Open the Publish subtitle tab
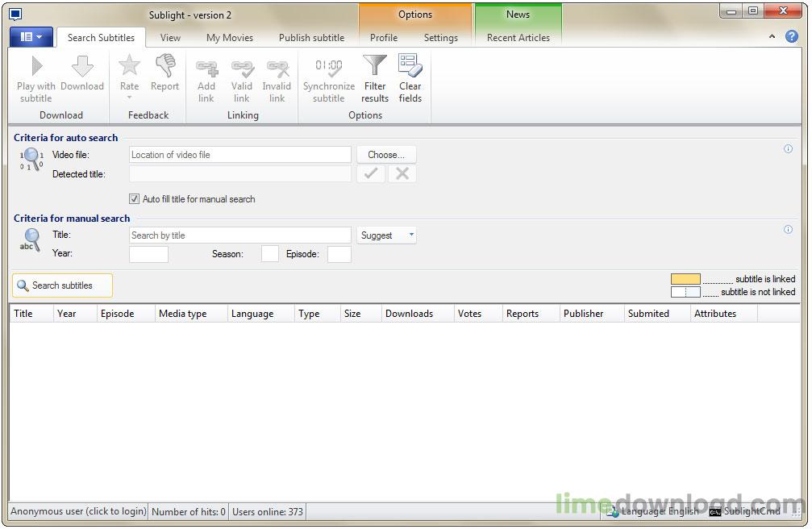 311,38
